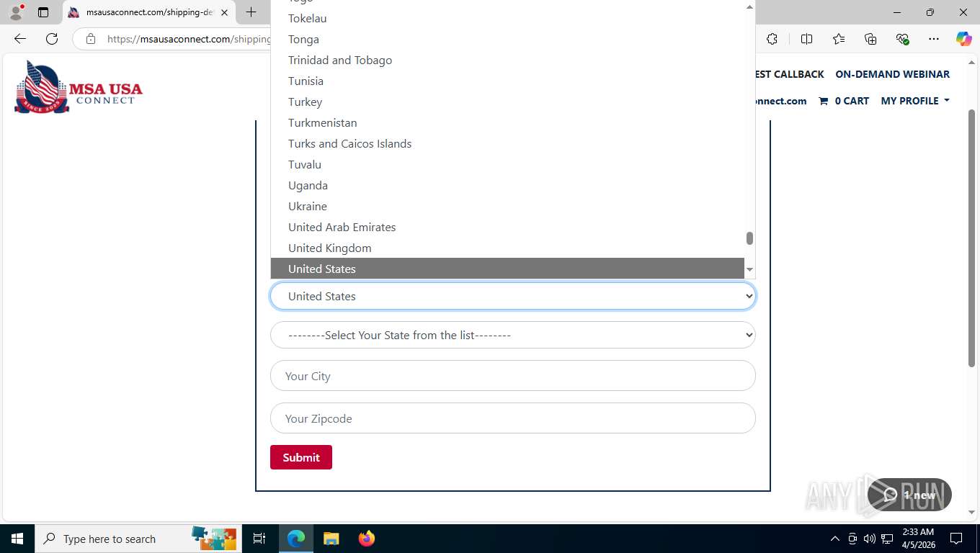Select Turkmenistan from the list
The width and height of the screenshot is (980, 553).
click(x=507, y=122)
